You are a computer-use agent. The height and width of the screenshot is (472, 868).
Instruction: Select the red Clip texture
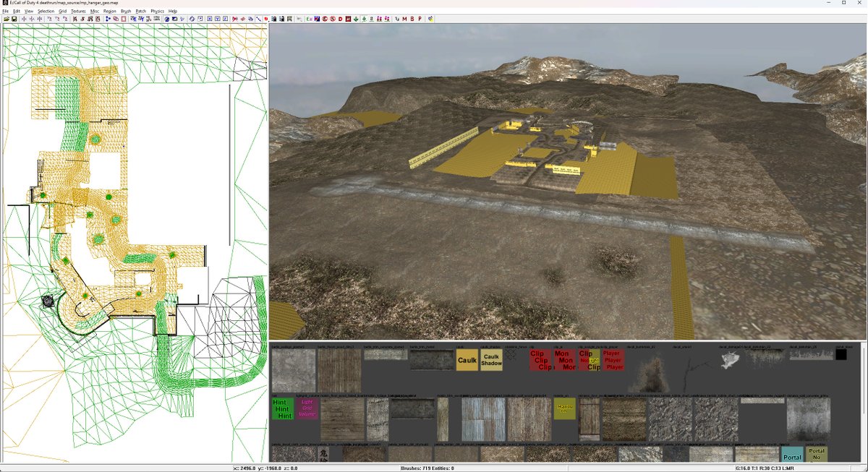click(540, 360)
